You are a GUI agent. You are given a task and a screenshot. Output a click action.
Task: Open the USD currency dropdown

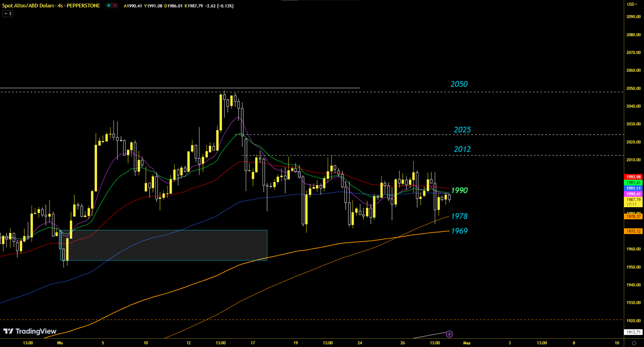coord(632,4)
